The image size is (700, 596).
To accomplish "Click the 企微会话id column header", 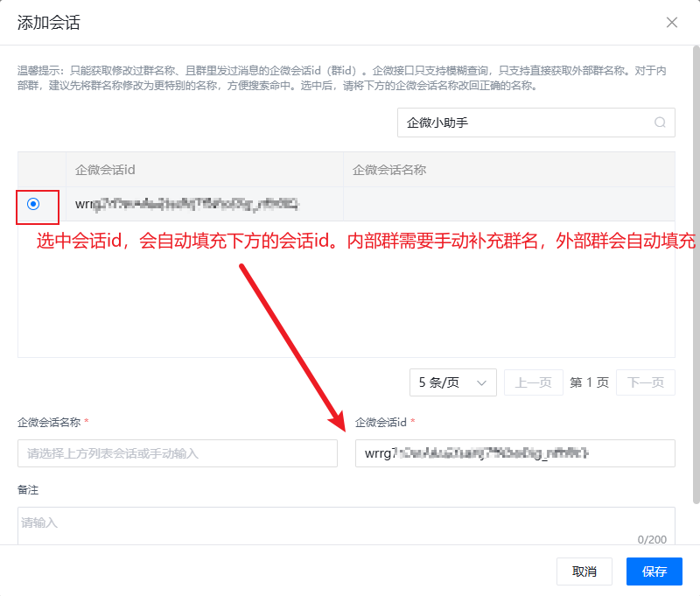I will click(105, 170).
